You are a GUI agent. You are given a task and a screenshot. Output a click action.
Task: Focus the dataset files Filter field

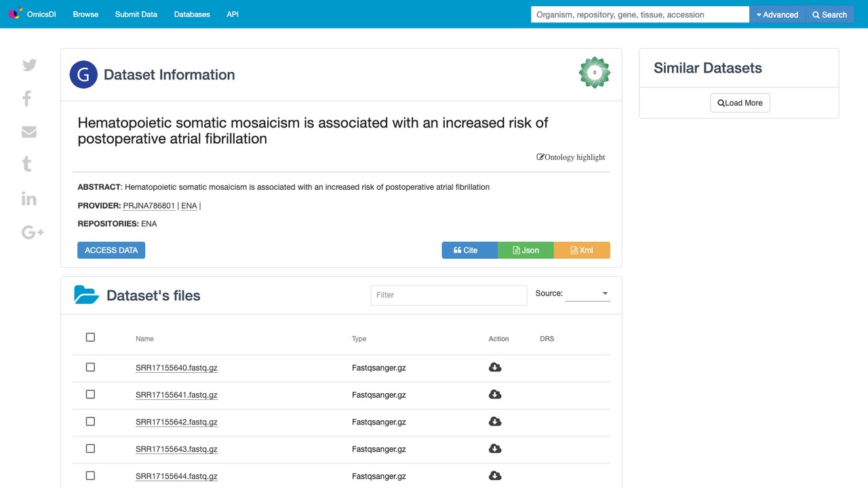point(449,295)
